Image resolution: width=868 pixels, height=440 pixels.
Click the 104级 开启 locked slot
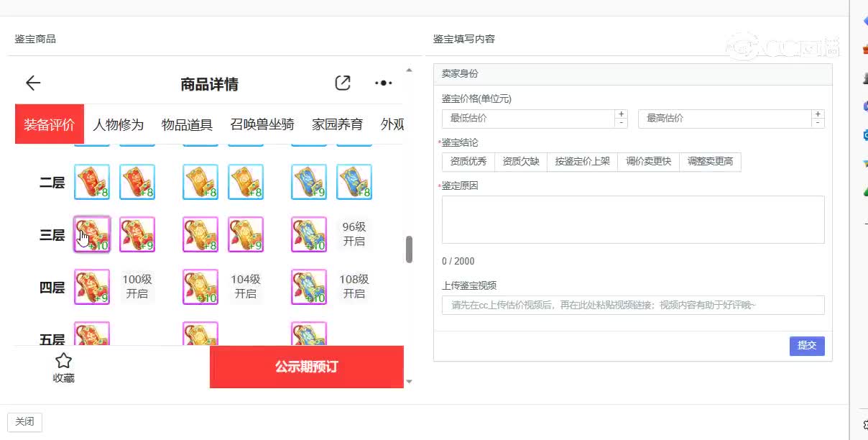pos(246,287)
